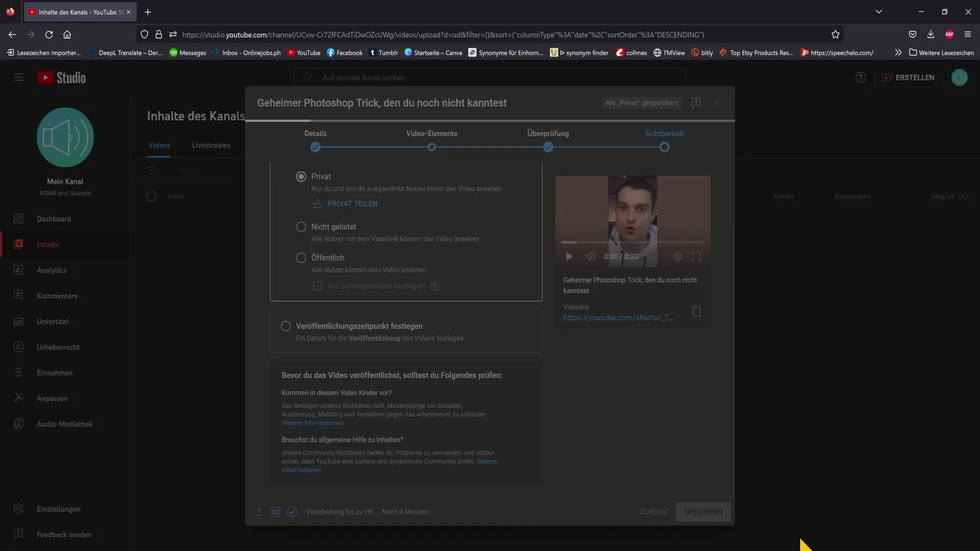Open video preview settings gear
Image resolution: width=980 pixels, height=551 pixels.
(x=678, y=257)
